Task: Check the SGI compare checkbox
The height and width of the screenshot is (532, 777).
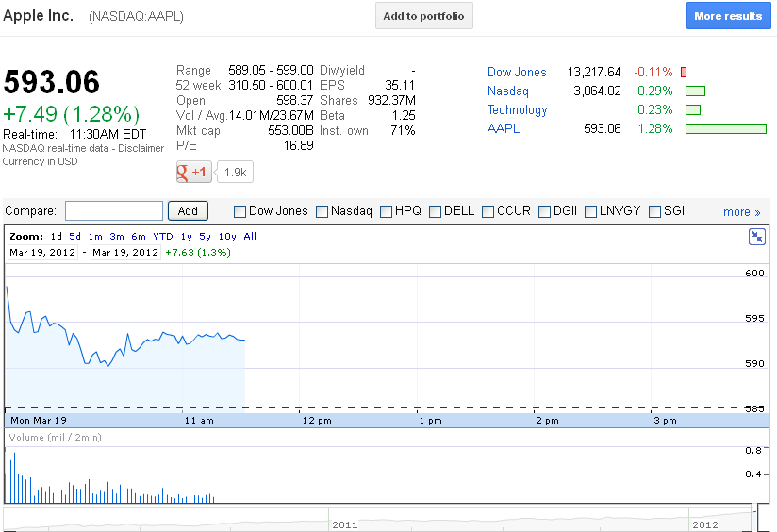Action: (655, 211)
